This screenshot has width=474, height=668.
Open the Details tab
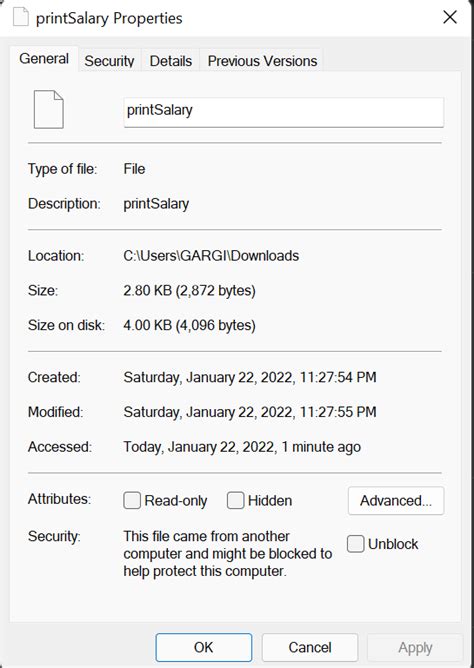(171, 61)
